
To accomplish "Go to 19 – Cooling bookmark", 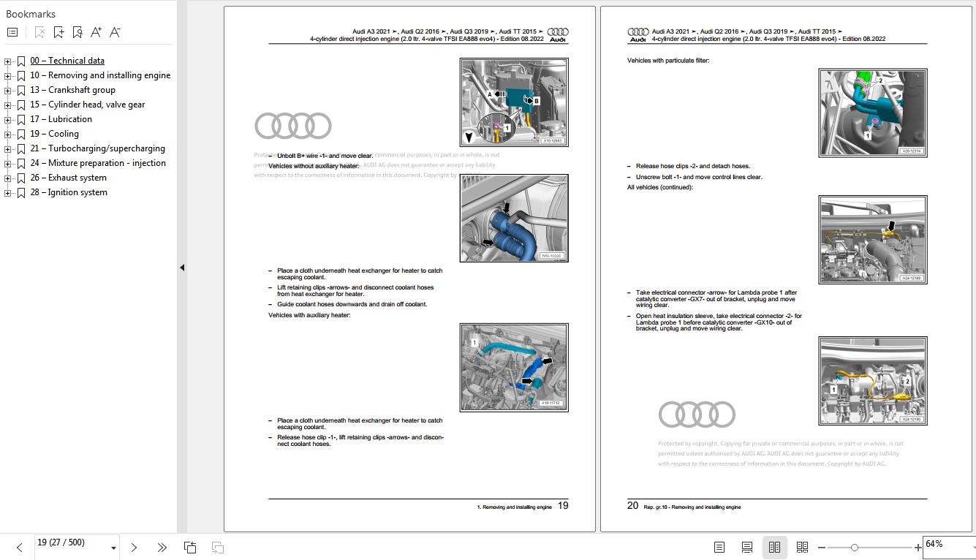I will 54,134.
